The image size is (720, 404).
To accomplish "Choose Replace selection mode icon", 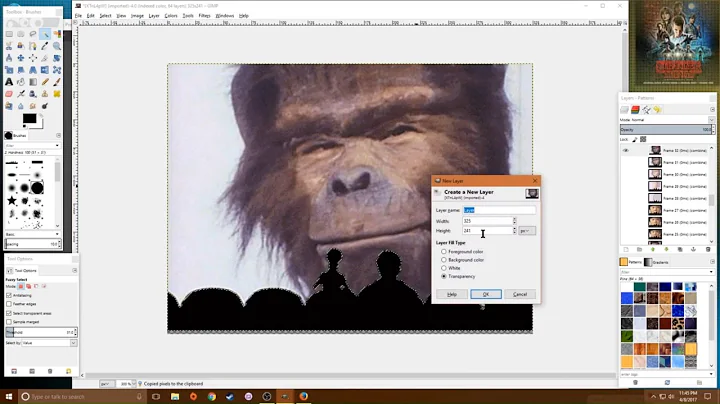I will (x=21, y=286).
